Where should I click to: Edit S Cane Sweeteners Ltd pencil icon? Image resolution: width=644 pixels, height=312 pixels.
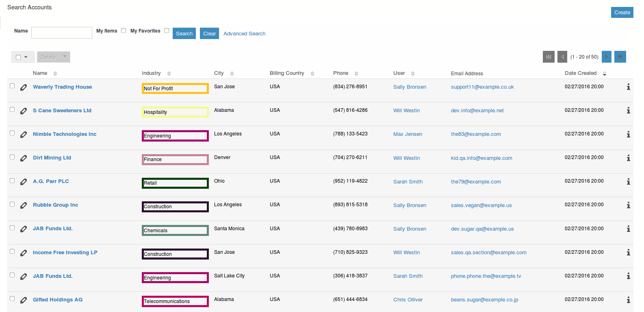click(24, 111)
